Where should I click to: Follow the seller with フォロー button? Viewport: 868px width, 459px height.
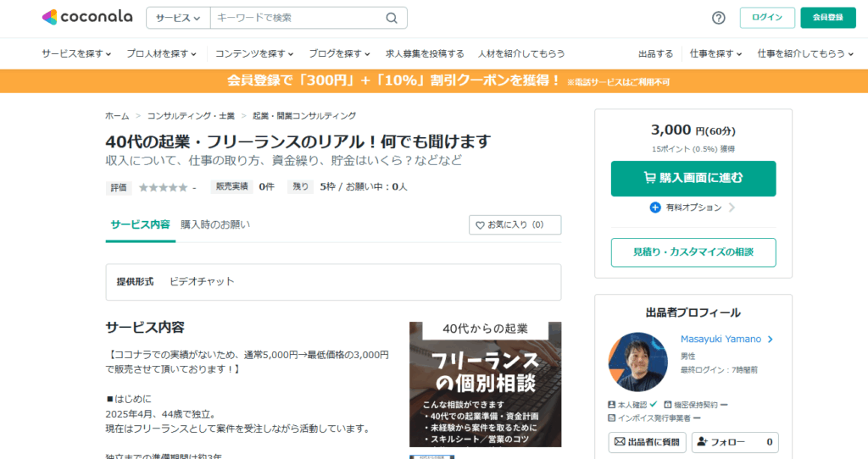pyautogui.click(x=735, y=442)
